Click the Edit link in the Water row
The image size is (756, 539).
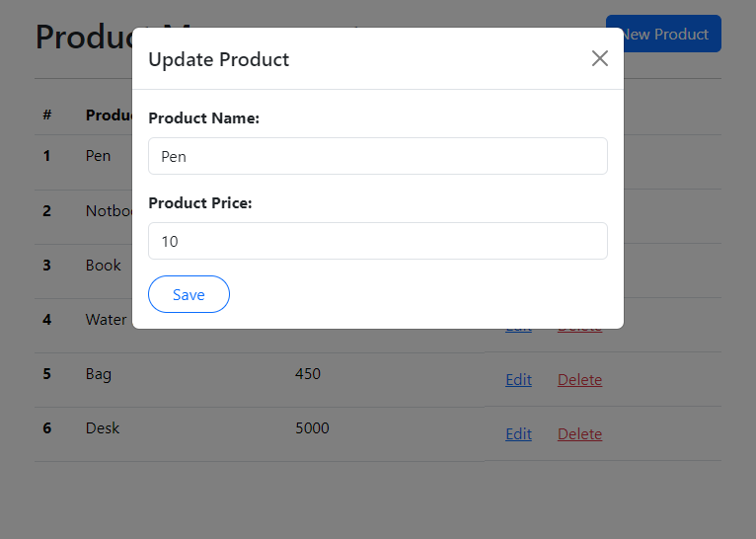[x=518, y=331]
